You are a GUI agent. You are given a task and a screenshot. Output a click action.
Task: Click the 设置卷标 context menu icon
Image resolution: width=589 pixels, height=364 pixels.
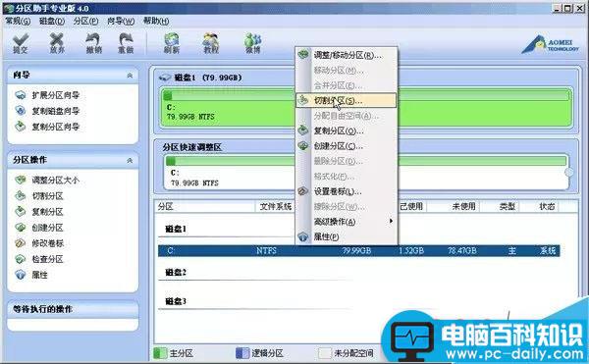[x=303, y=191]
